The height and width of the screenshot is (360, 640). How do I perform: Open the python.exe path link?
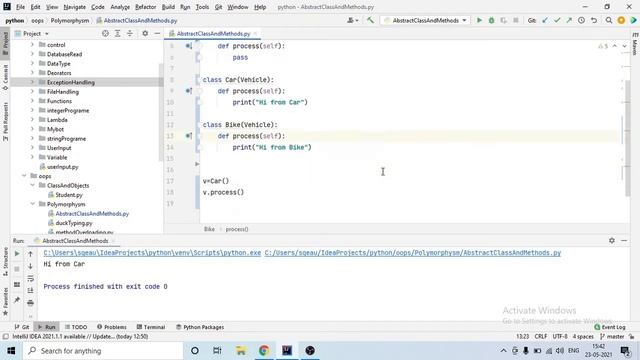click(x=152, y=253)
